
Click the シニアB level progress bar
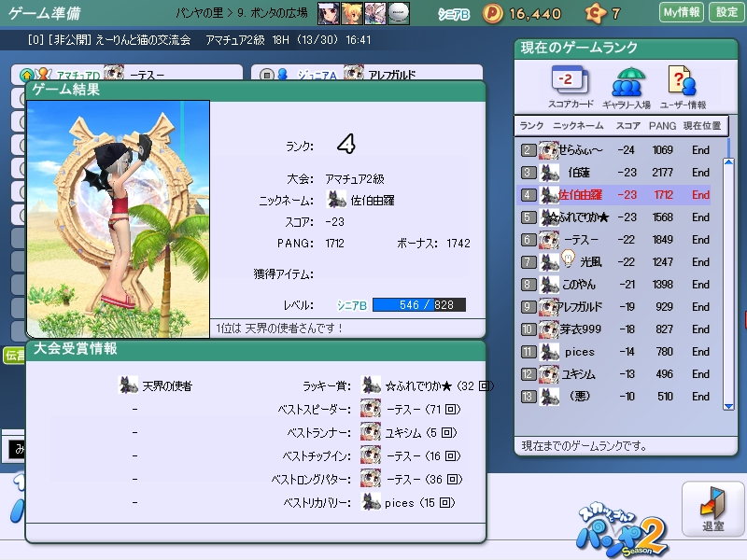(418, 305)
